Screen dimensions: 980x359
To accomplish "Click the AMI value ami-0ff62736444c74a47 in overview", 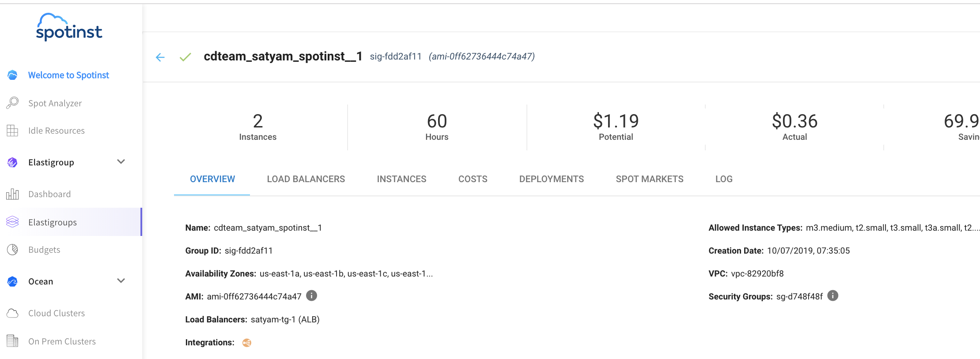I will point(254,297).
